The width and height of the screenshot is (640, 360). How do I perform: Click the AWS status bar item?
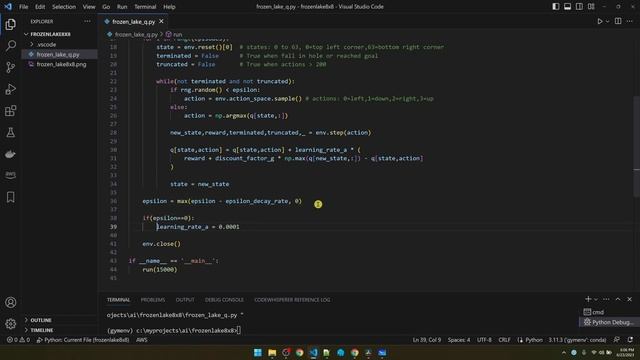coord(142,340)
